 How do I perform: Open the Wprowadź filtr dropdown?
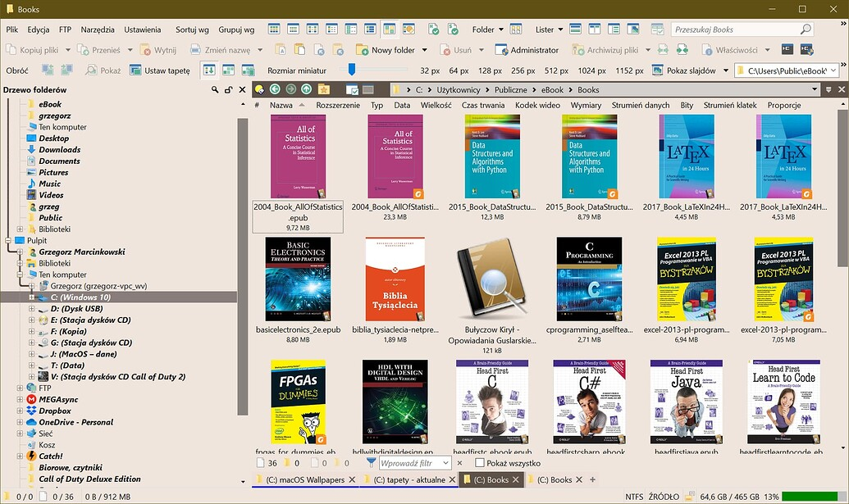click(x=445, y=463)
